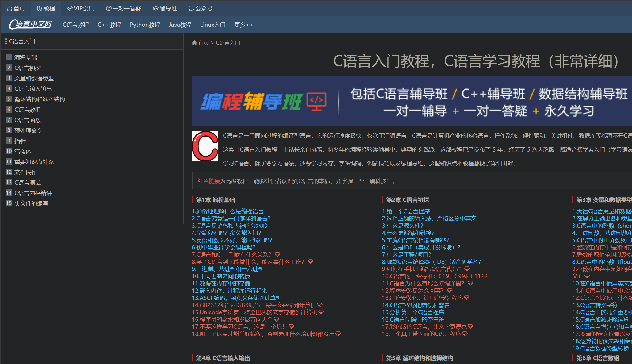Screen dimensions: 632x364
Task: Click the home icon next to 首页
Action: click(x=9, y=8)
